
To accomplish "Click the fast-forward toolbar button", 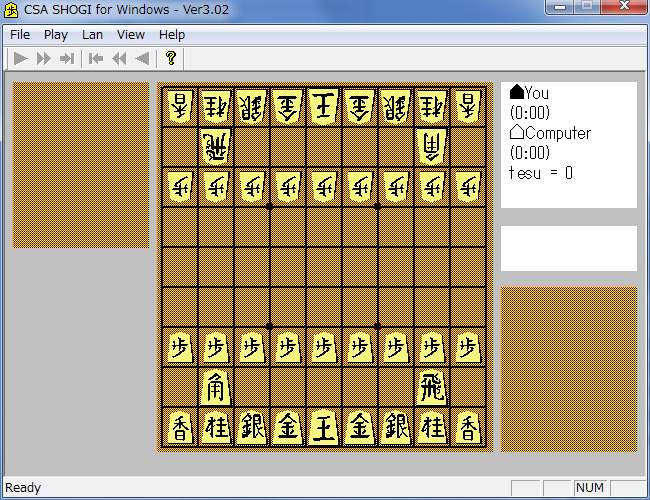I will click(x=44, y=58).
